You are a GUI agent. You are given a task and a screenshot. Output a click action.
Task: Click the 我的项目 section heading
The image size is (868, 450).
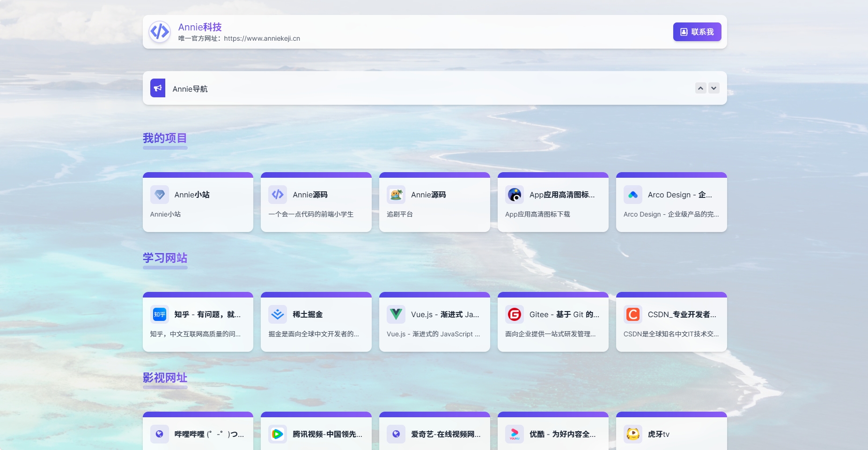pos(165,138)
